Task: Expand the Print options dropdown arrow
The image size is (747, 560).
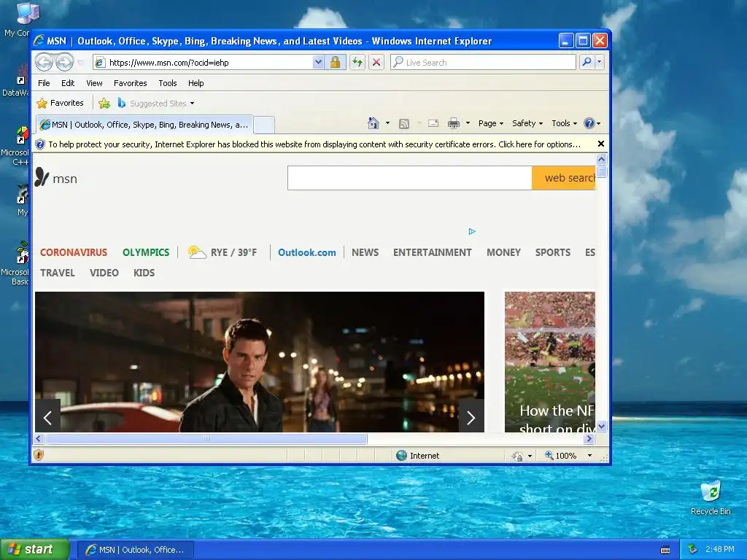Action: (468, 123)
